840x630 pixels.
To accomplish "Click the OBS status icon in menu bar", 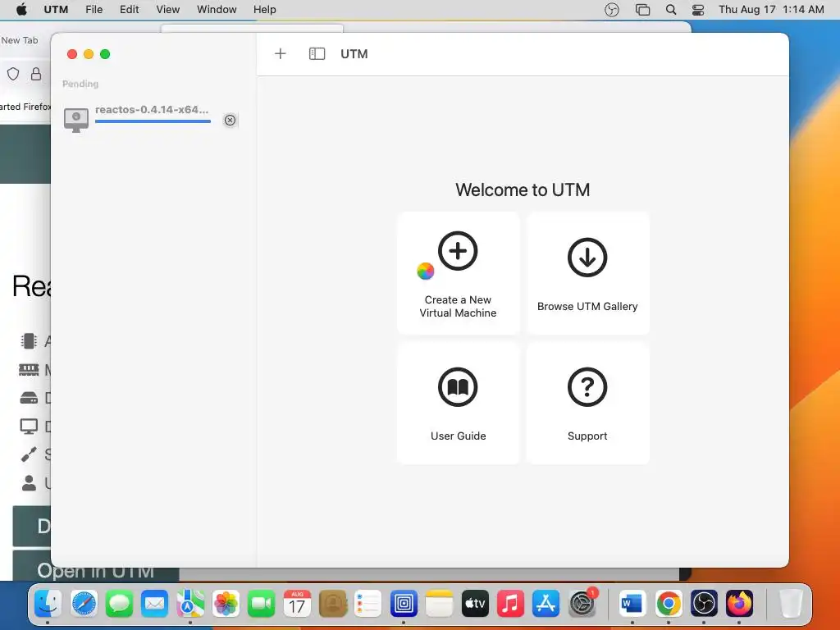I will coord(612,10).
